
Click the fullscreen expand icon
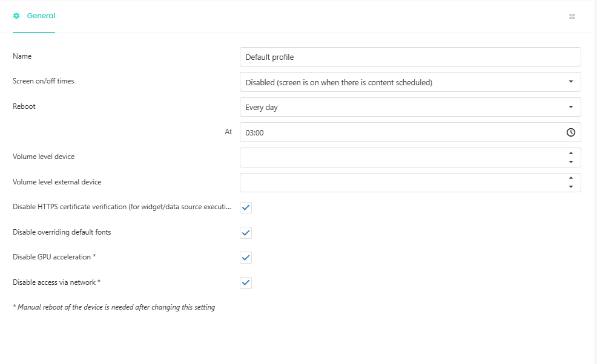click(572, 16)
